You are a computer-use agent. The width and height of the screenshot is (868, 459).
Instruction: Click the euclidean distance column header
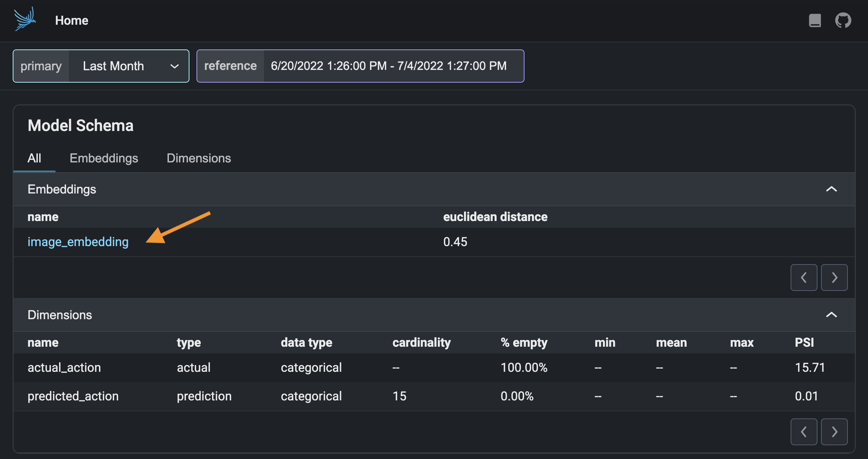[495, 217]
